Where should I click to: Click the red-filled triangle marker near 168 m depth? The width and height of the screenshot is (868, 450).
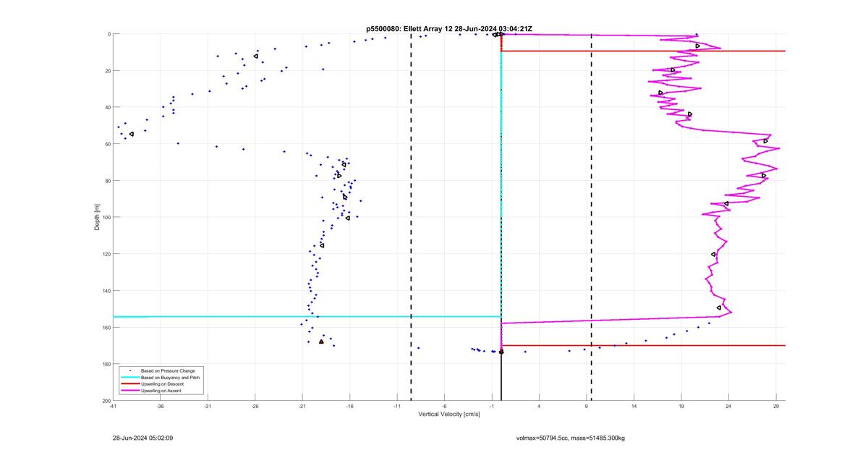click(x=321, y=341)
